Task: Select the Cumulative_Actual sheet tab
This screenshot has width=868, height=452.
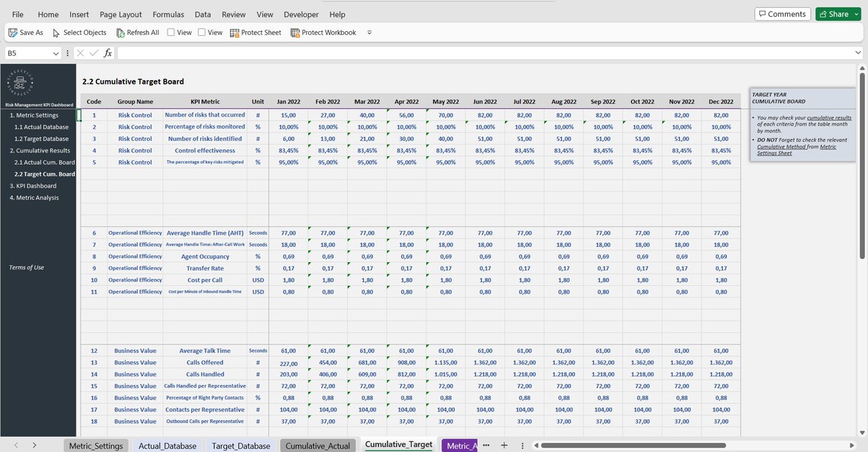Action: pos(317,444)
